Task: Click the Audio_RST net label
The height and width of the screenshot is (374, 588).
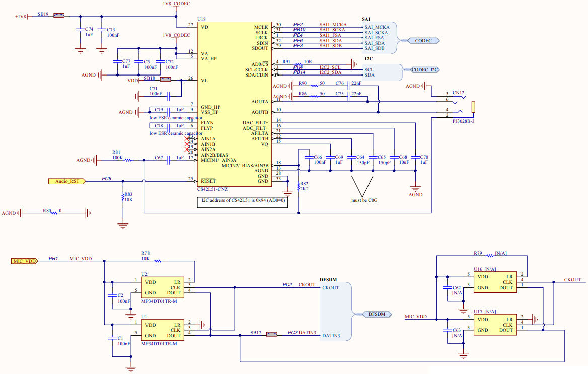Action: 66,181
